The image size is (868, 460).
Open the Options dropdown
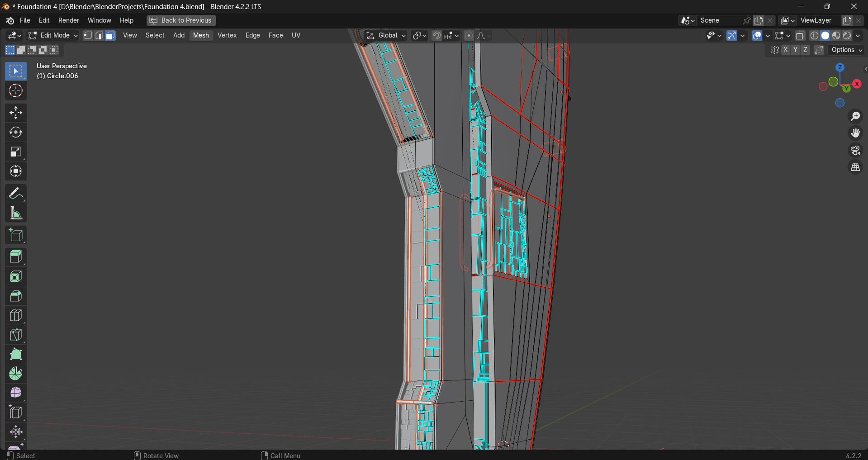tap(847, 50)
